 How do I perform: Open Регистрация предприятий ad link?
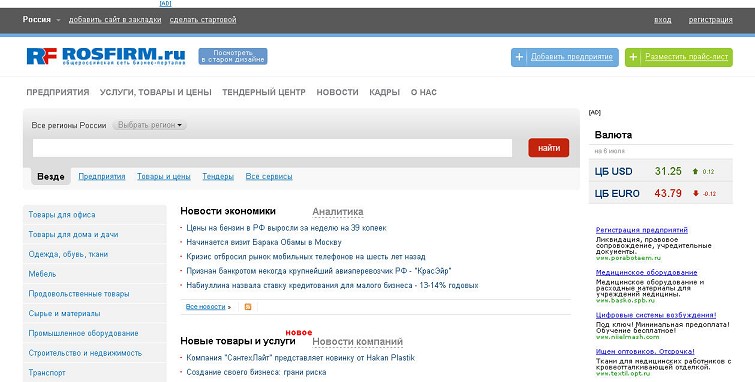(x=642, y=230)
